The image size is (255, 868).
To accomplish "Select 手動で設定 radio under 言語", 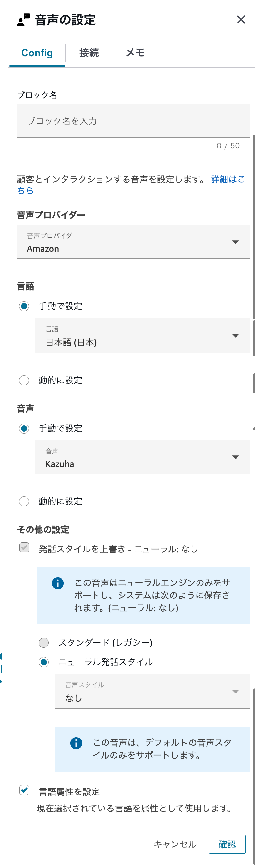I will coord(24,306).
